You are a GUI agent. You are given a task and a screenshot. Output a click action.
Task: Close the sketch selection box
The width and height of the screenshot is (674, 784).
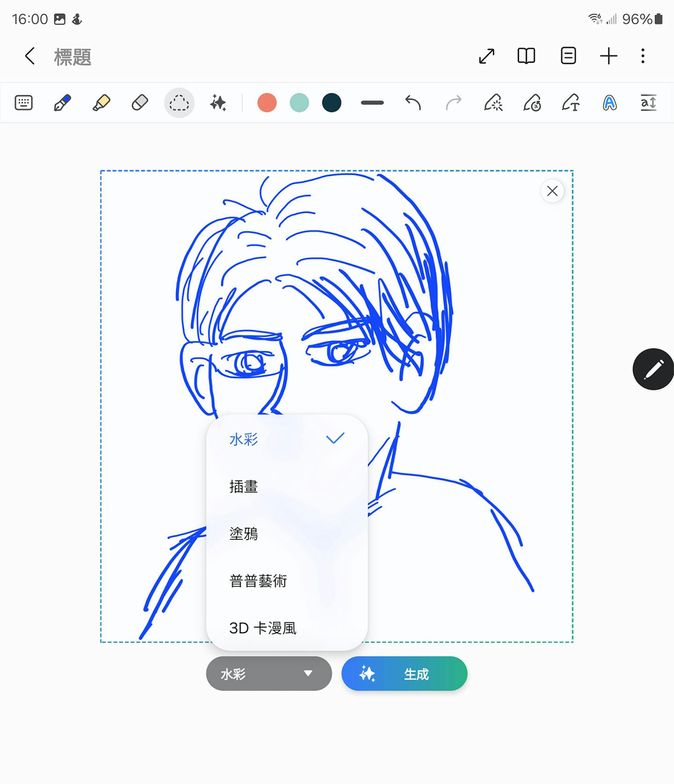pos(552,191)
